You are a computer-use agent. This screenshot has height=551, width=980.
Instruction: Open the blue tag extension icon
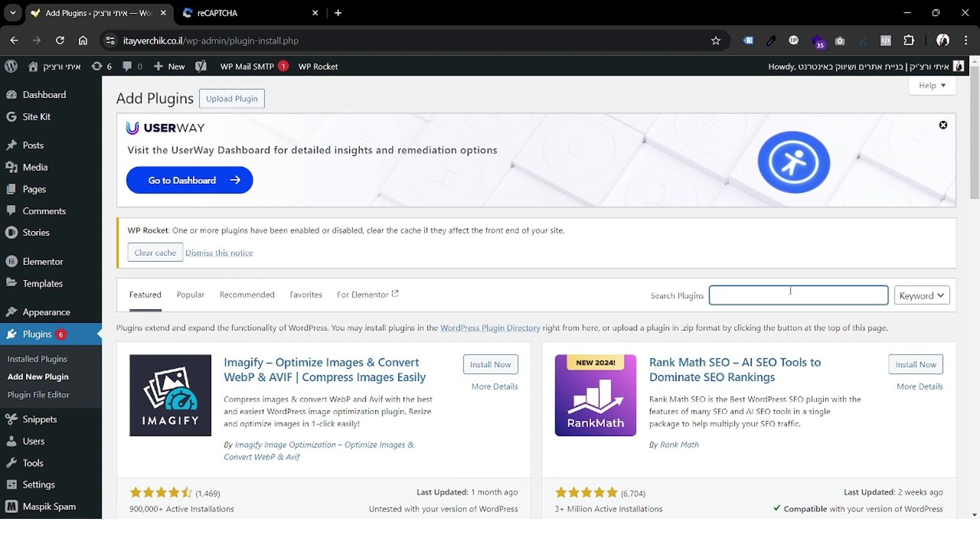pyautogui.click(x=748, y=41)
